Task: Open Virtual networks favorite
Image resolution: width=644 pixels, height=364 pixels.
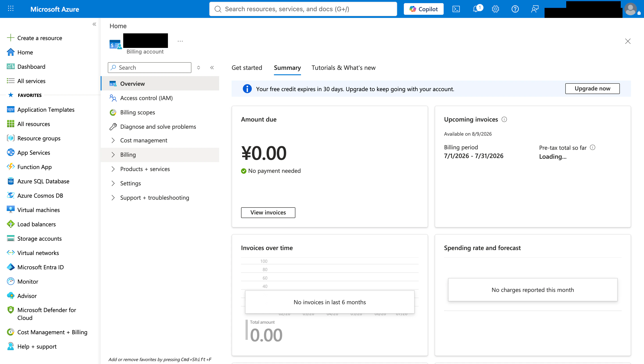Action: pos(38,253)
